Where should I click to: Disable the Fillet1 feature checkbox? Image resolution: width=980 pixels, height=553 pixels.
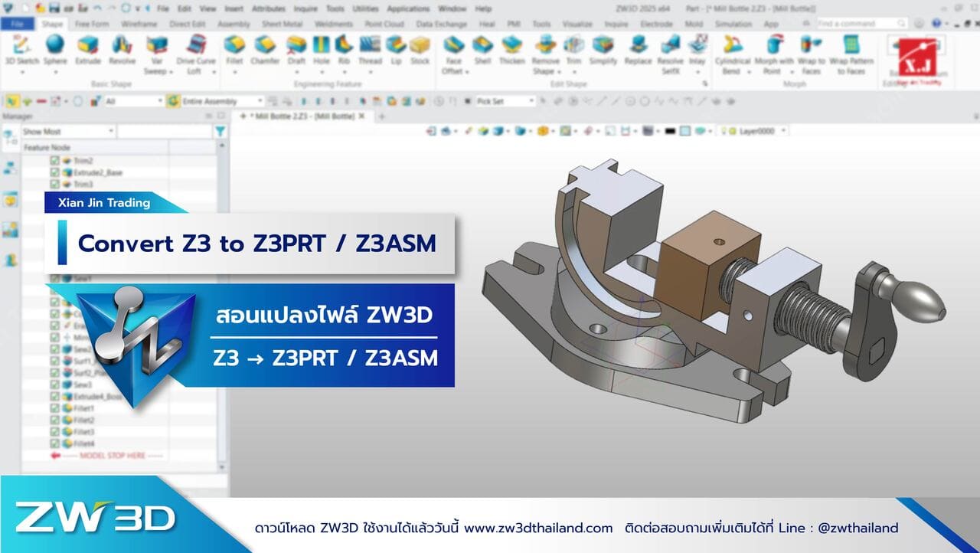[x=55, y=408]
